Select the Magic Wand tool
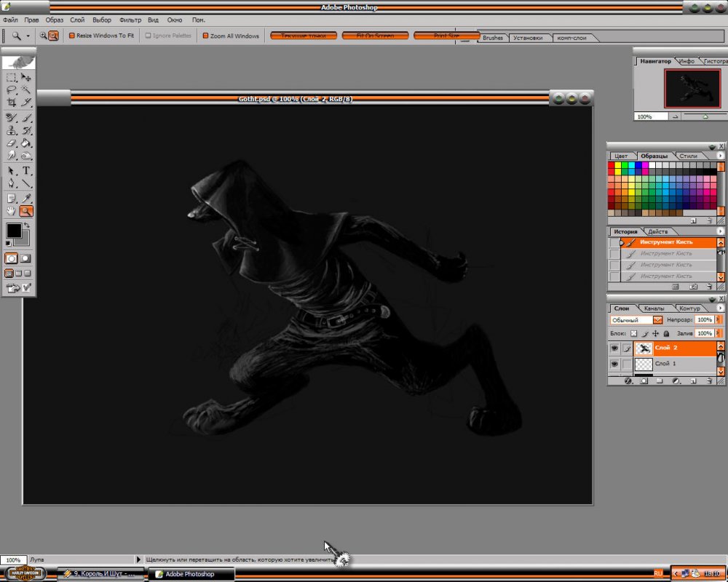Viewport: 728px width, 582px height. click(x=26, y=90)
